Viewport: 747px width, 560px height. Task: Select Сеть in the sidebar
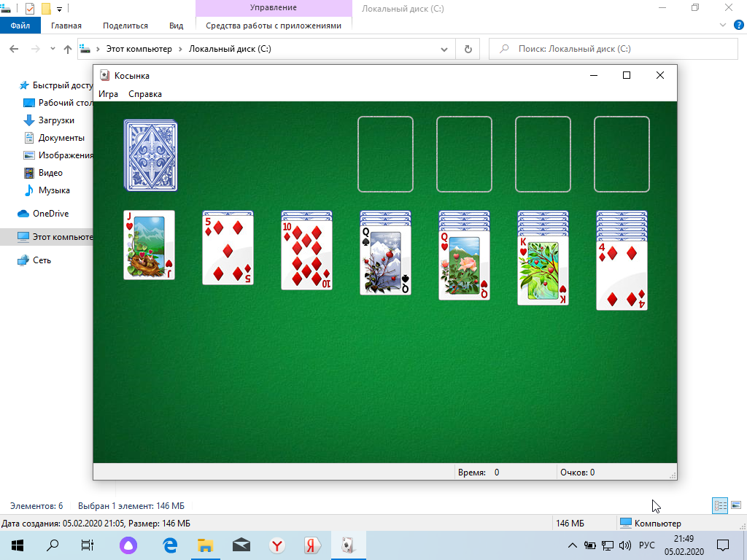click(34, 260)
